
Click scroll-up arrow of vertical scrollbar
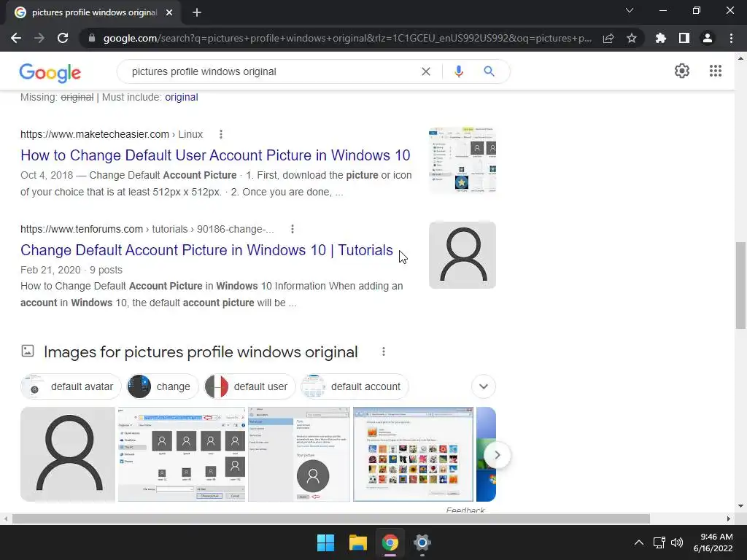point(740,58)
